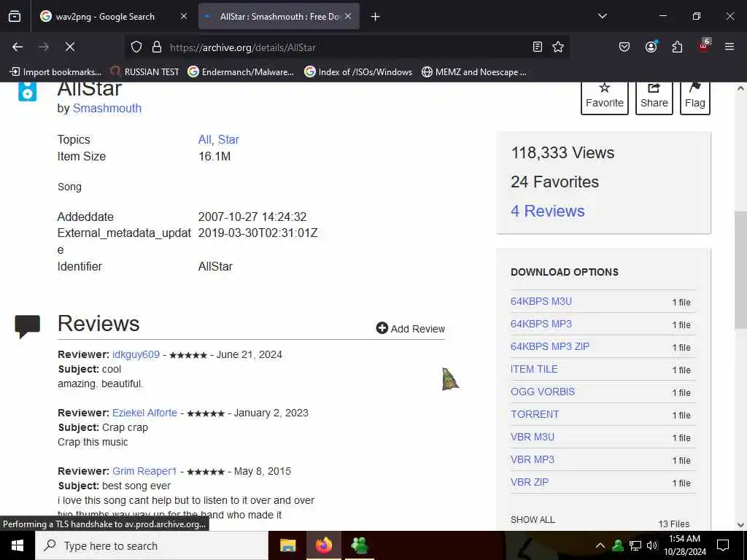Open a new tab with plus button
Viewport: 747px width, 560px height.
[x=376, y=17]
